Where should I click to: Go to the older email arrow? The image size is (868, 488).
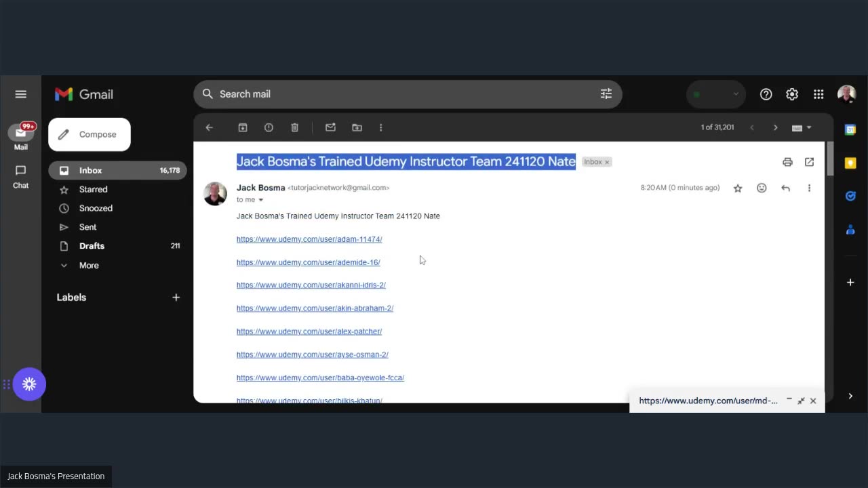[x=776, y=127]
